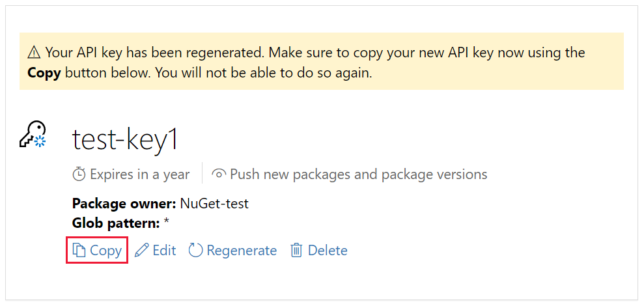Open the Edit link for test-key1
The height and width of the screenshot is (306, 644).
(164, 251)
